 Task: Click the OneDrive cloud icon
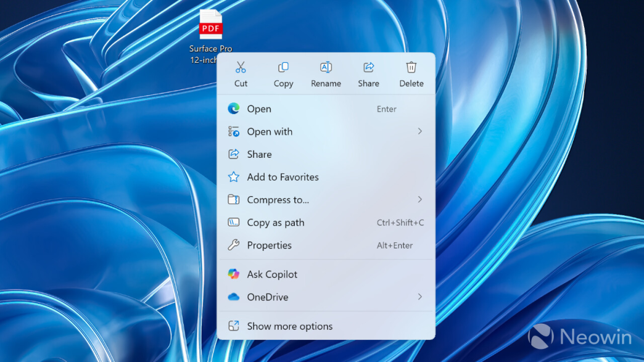pos(234,297)
